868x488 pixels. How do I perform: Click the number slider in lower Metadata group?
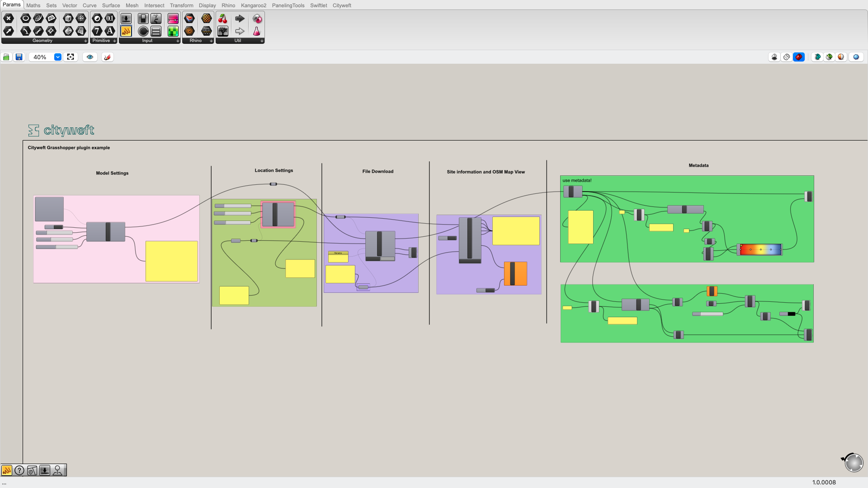coord(708,314)
